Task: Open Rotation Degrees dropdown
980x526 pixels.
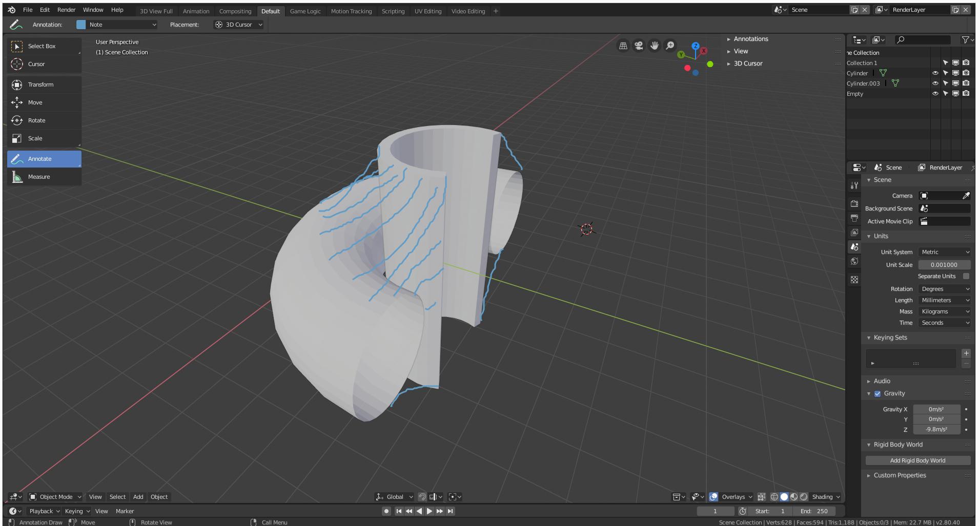Action: coord(944,289)
